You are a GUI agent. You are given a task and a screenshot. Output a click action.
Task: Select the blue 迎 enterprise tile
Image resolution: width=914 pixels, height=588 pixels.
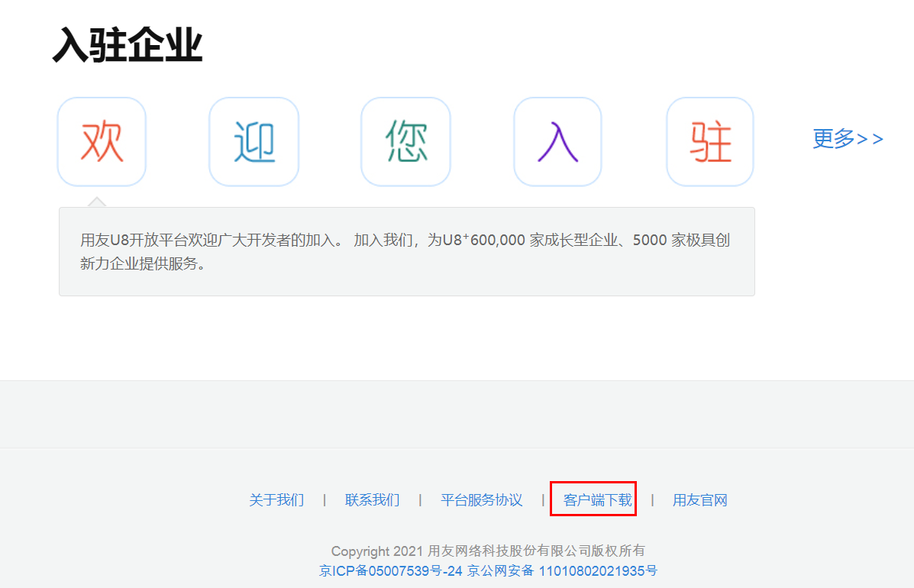coord(254,142)
